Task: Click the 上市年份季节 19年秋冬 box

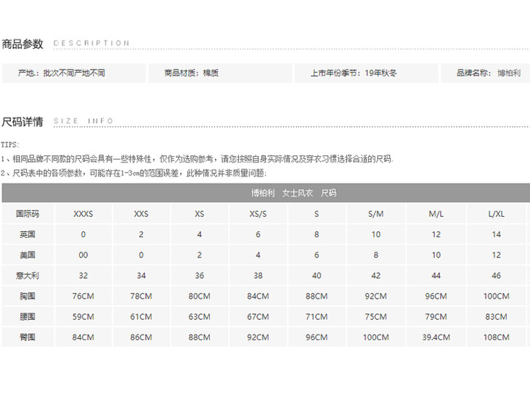Action: [x=365, y=73]
